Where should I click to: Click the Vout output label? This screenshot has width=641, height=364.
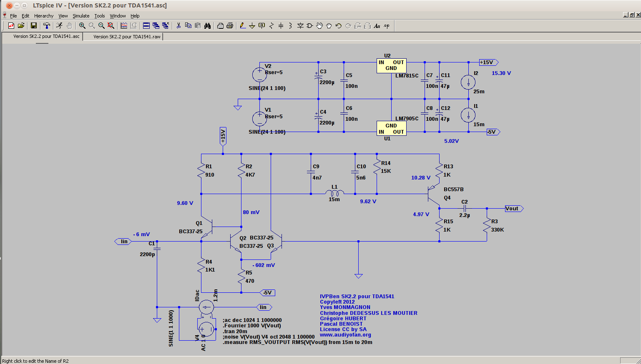[x=514, y=209]
